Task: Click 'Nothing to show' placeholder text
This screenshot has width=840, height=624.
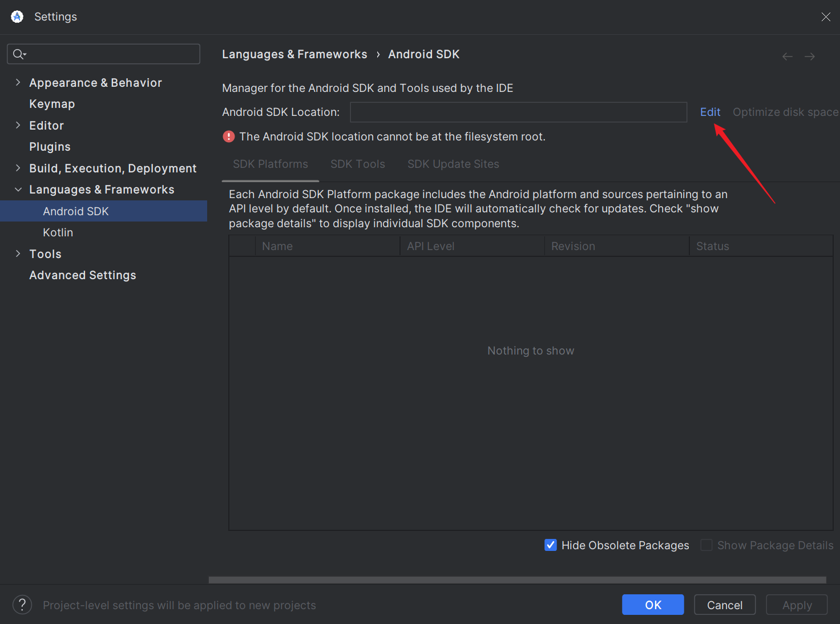Action: coord(531,351)
